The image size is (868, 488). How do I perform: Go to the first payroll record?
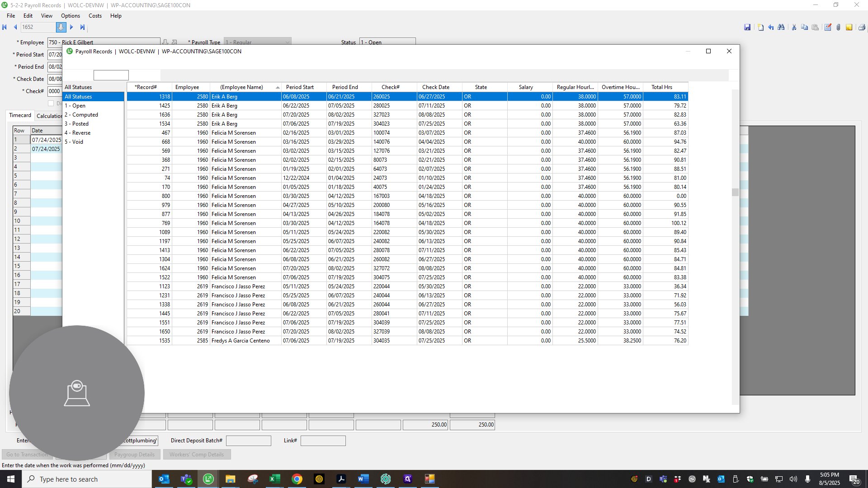point(5,27)
